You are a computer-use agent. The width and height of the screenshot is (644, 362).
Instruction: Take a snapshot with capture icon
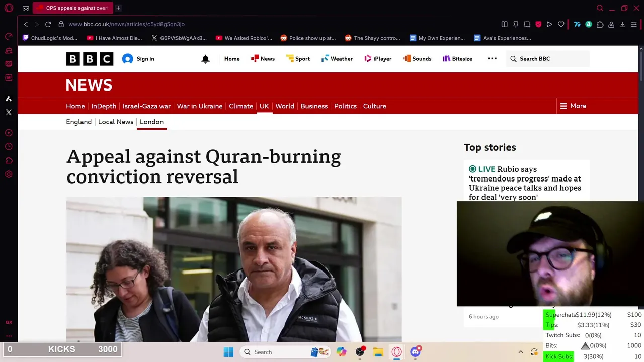pyautogui.click(x=527, y=24)
